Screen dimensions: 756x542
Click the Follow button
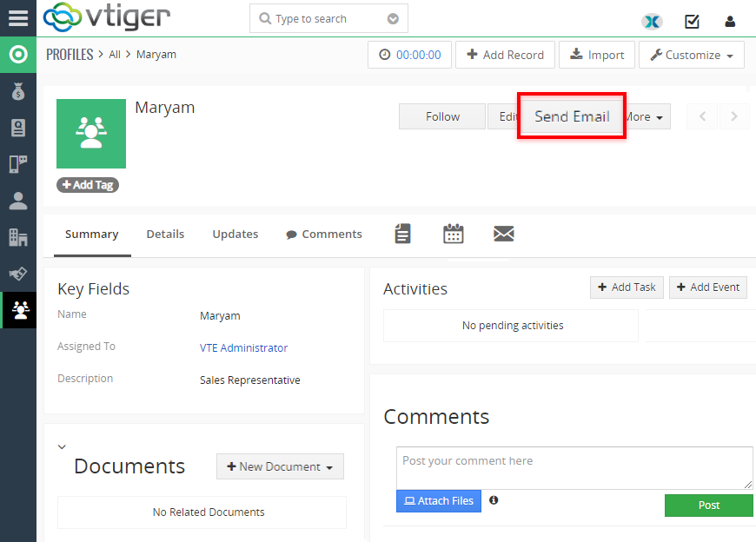442,116
